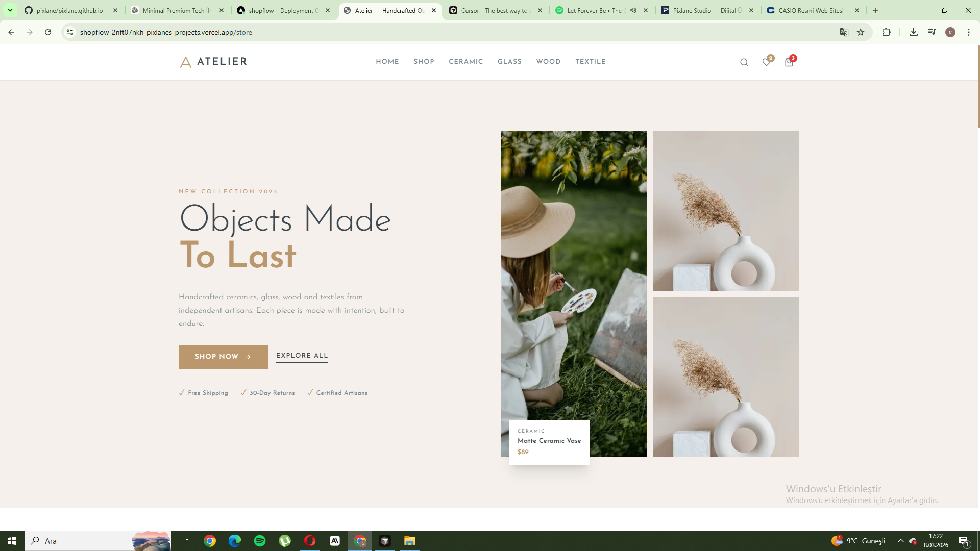Open the Chrome profile avatar

coord(950,32)
